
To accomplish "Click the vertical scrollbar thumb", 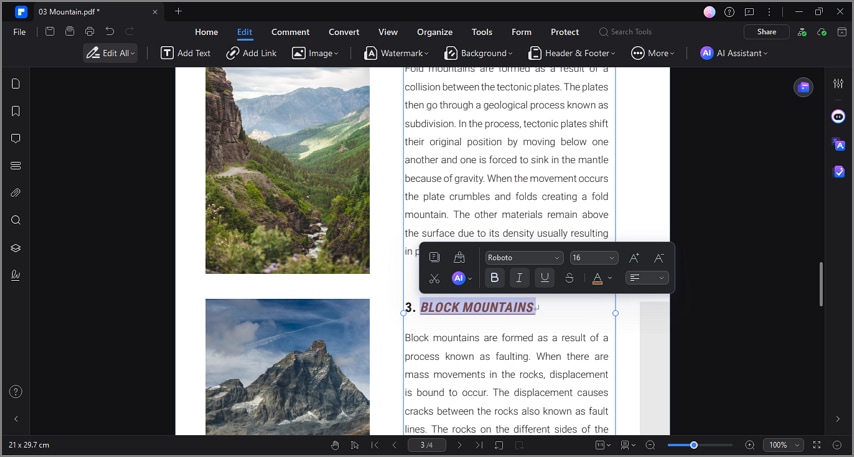I will pyautogui.click(x=821, y=284).
